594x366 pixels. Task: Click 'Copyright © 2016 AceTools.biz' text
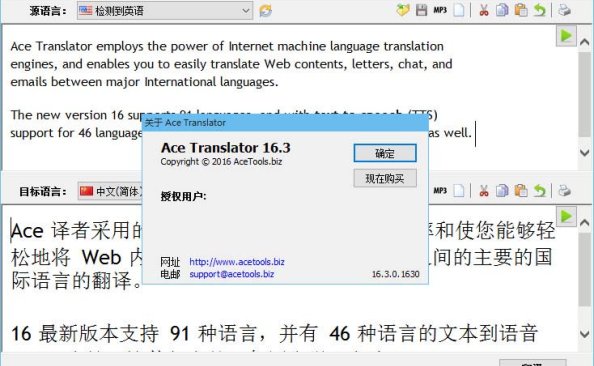pyautogui.click(x=221, y=162)
